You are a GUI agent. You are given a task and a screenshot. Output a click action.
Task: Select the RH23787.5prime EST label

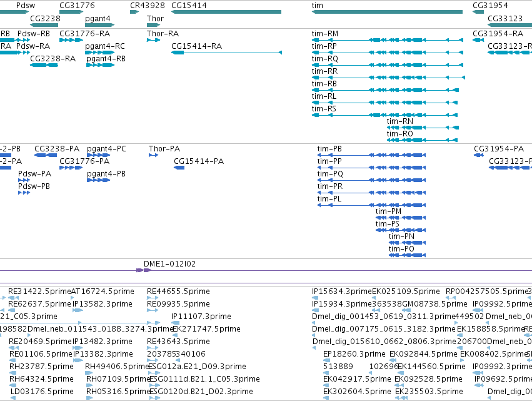(41, 367)
